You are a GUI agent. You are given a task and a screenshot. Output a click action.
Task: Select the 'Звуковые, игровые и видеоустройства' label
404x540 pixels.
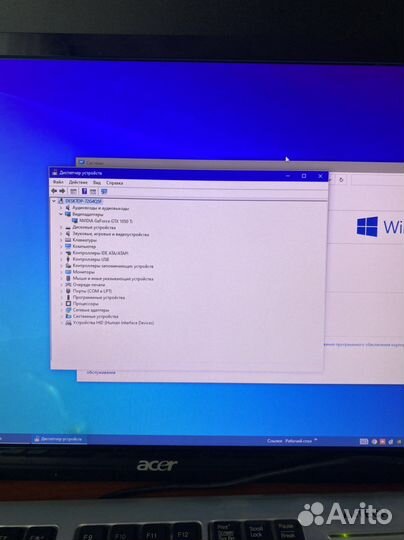coord(111,234)
